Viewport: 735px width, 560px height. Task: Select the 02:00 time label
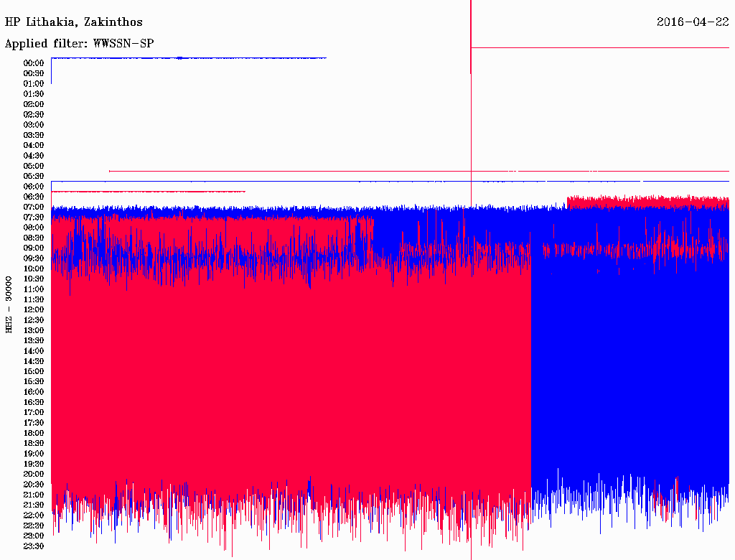tap(34, 104)
